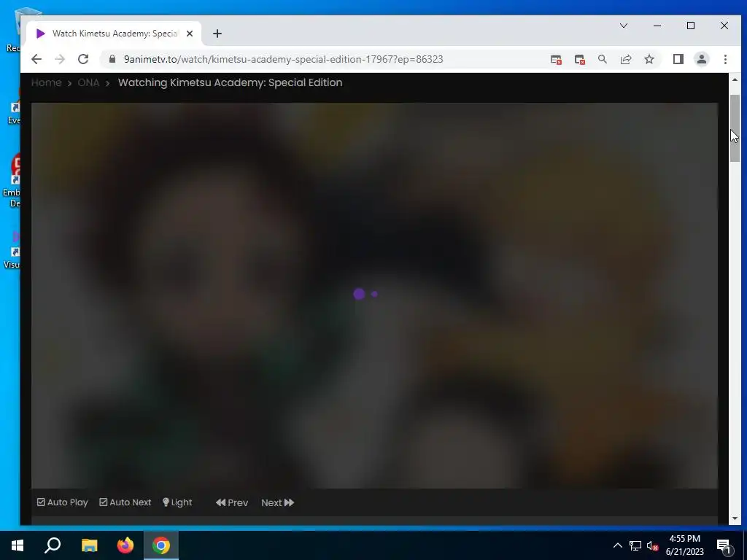This screenshot has width=747, height=560.
Task: Open a new browser tab
Action: pos(217,34)
